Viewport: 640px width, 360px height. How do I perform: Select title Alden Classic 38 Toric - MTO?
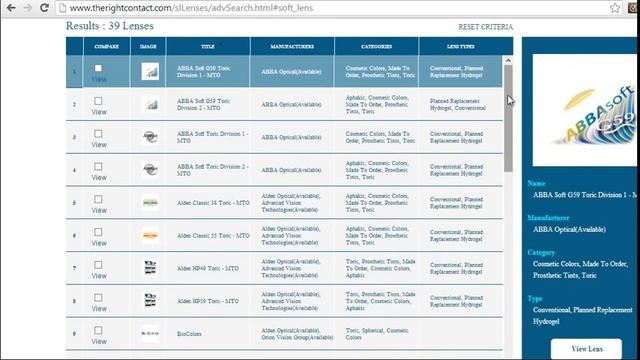(x=213, y=203)
